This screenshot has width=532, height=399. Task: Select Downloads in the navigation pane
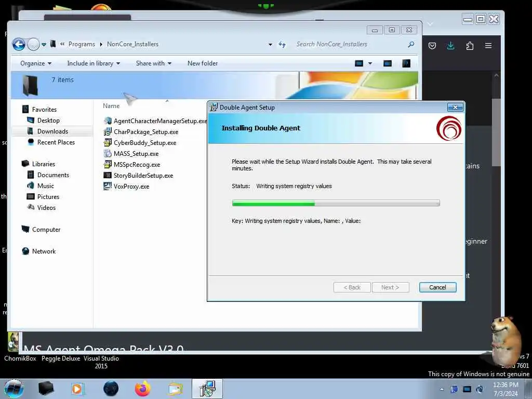click(x=52, y=131)
